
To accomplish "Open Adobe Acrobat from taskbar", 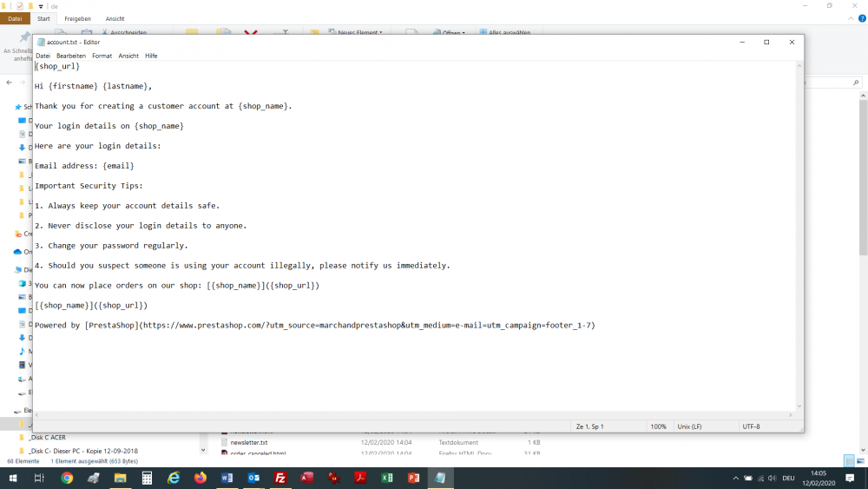I will point(360,478).
